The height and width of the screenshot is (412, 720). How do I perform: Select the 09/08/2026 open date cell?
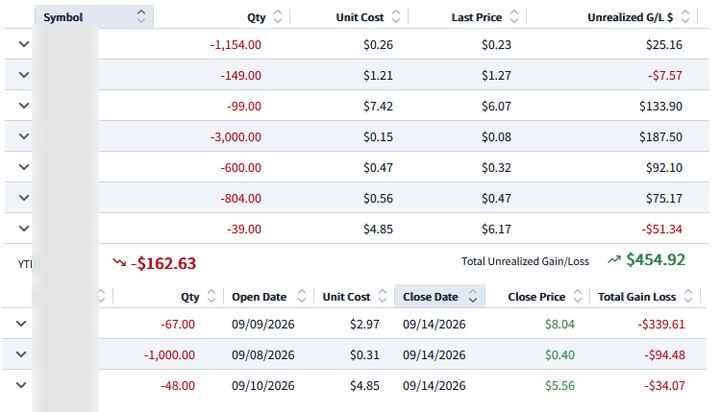pyautogui.click(x=263, y=355)
